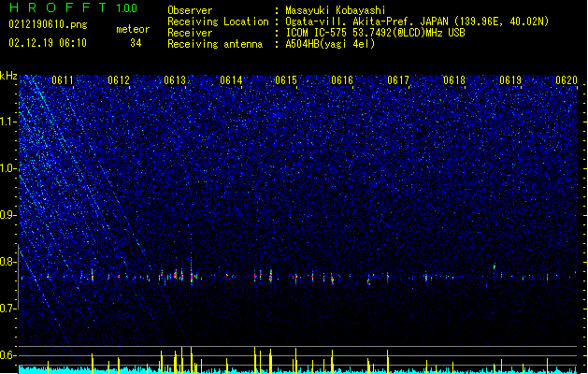Click the 1.1 kHz axis label
This screenshot has width=588, height=374.
pos(8,122)
